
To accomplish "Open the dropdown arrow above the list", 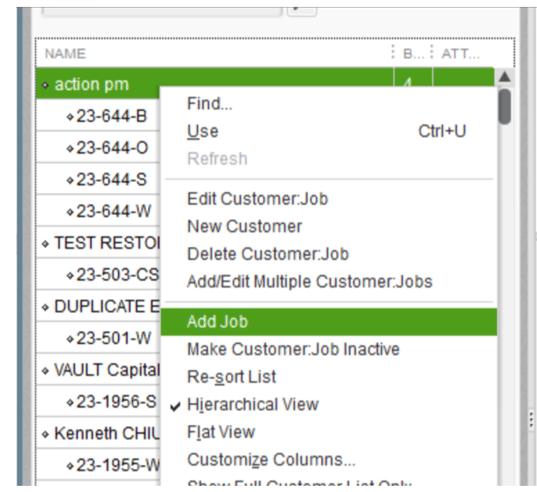I will point(302,11).
